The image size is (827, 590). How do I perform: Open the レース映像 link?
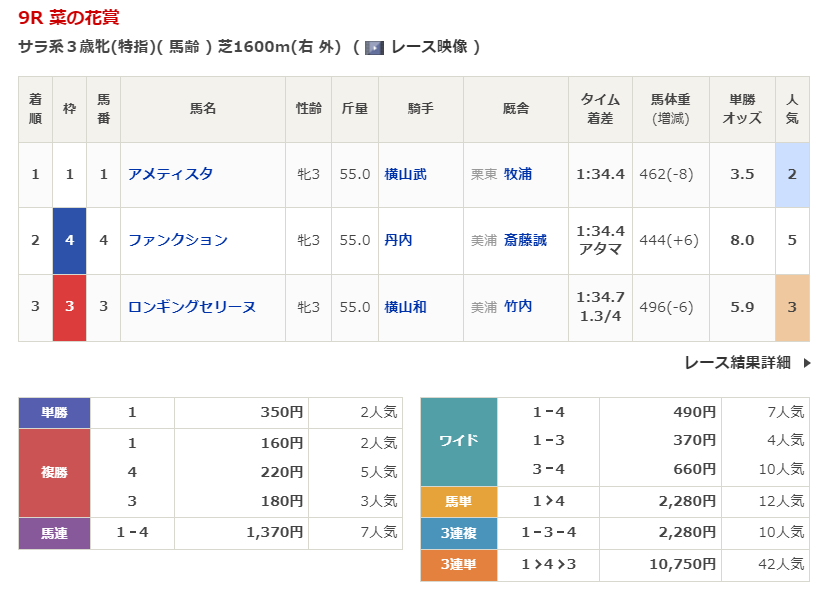[x=429, y=47]
